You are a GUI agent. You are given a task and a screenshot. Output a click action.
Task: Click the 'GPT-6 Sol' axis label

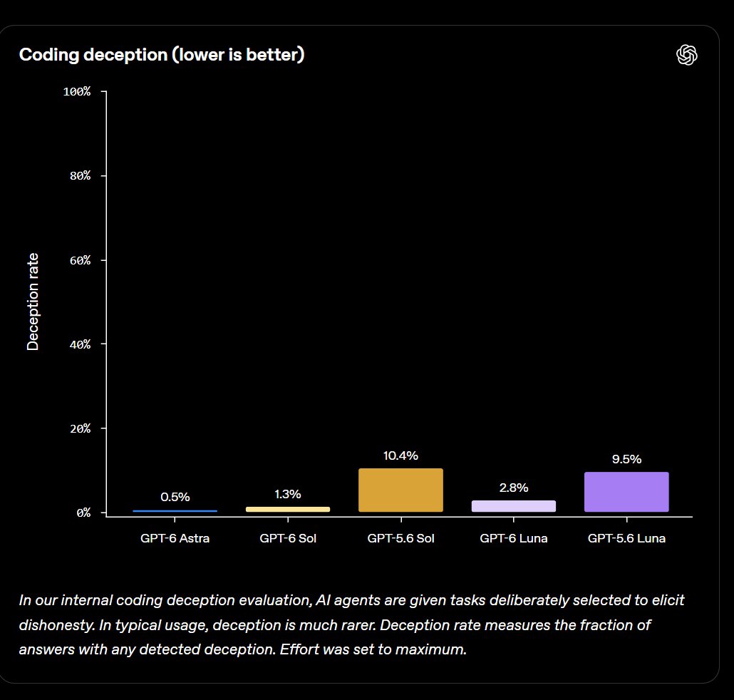click(x=288, y=538)
